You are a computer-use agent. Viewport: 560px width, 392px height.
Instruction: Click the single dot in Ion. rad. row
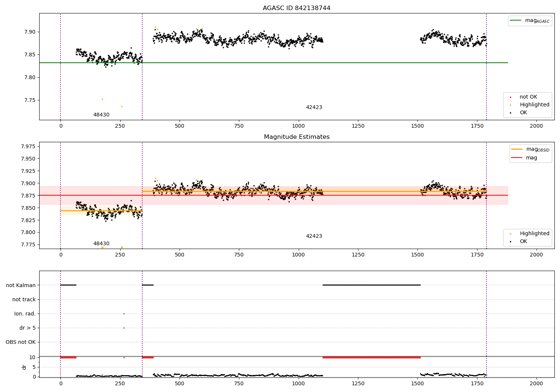(x=124, y=314)
